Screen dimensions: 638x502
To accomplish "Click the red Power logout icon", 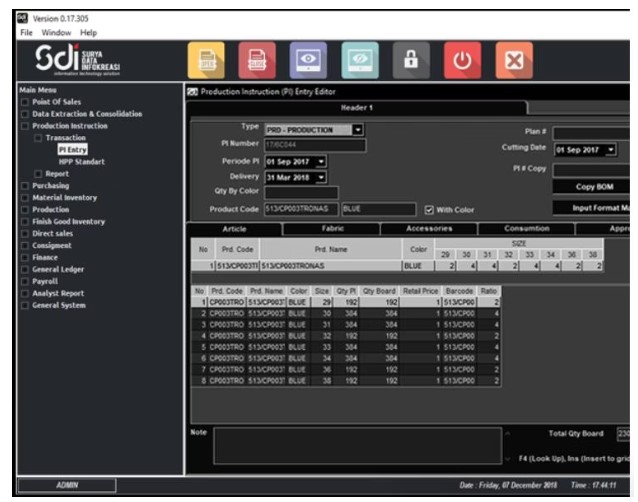I will 462,60.
